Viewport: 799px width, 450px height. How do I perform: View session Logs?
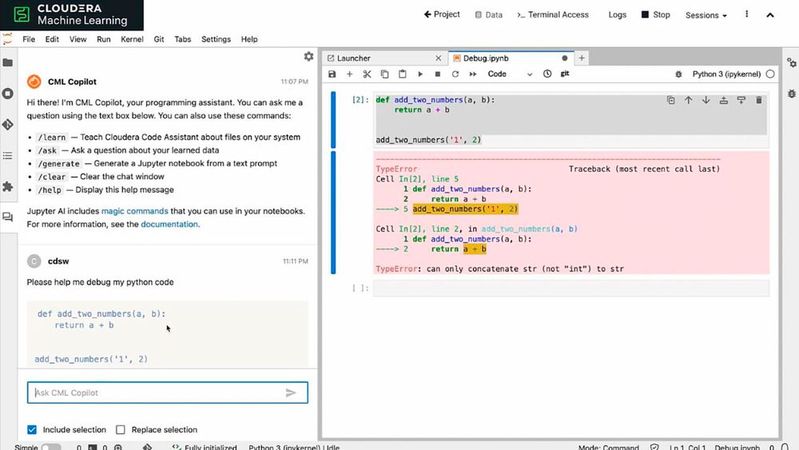(x=617, y=15)
